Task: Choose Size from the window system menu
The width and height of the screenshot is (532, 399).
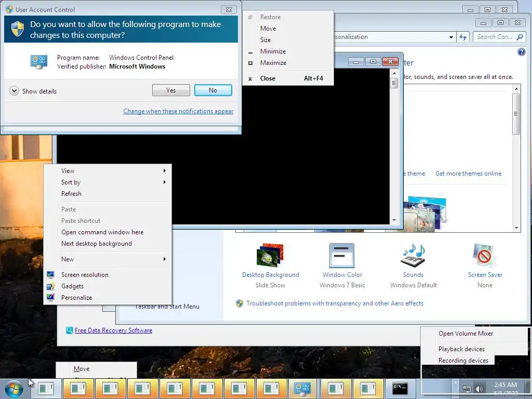Action: click(288, 39)
